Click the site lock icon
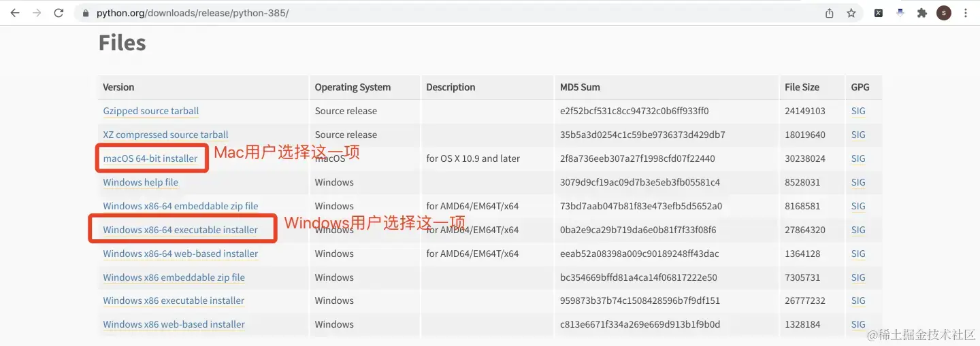 point(86,14)
